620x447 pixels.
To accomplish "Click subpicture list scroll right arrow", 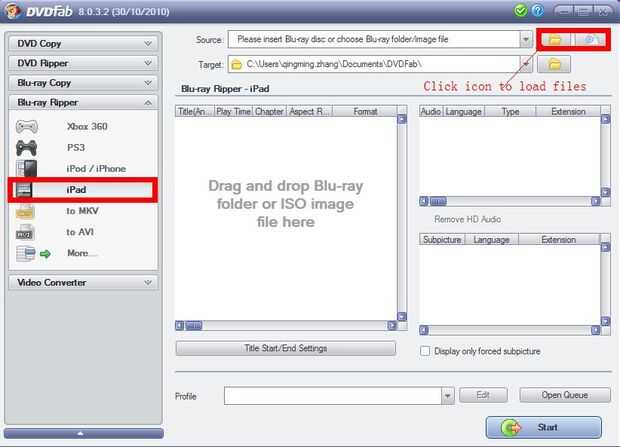I will (595, 330).
